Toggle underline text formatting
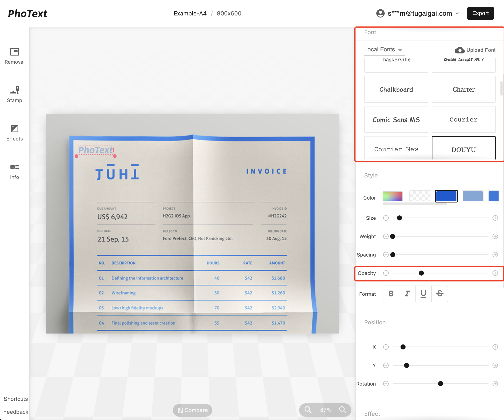 click(423, 293)
